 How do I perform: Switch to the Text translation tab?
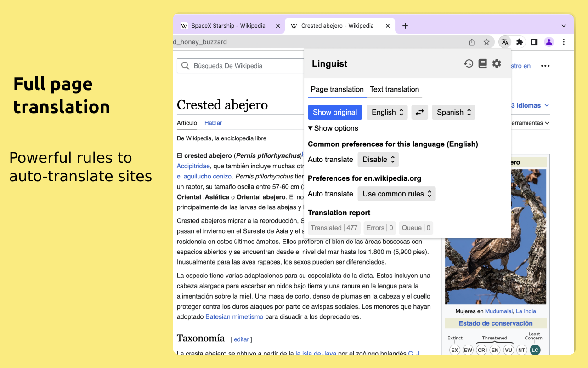point(394,89)
